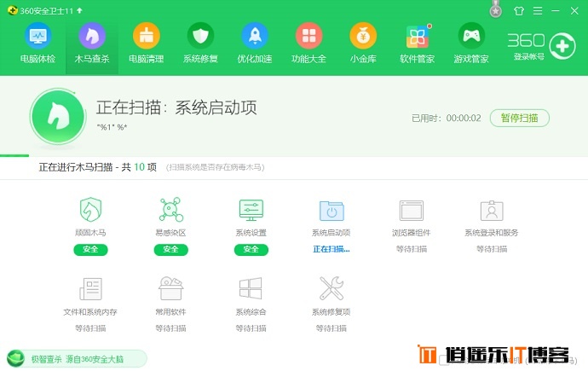This screenshot has width=588, height=371.
Task: Click the large horse scanning circle icon
Action: pyautogui.click(x=58, y=116)
